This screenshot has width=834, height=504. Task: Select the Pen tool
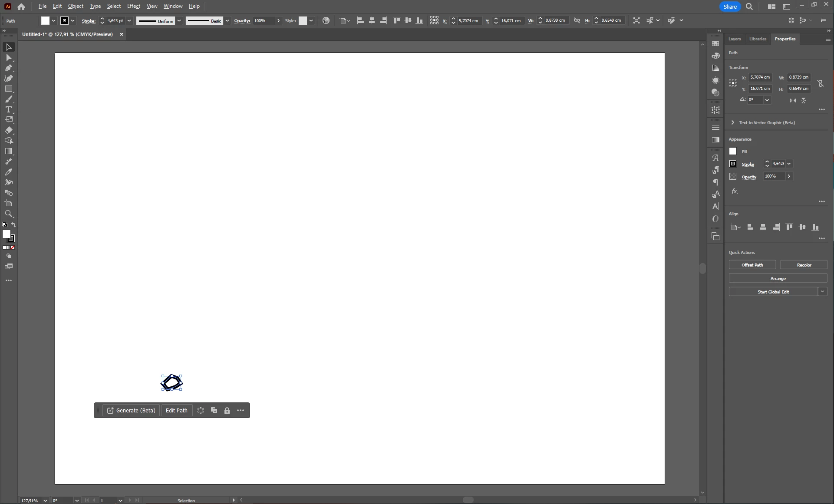(x=9, y=68)
